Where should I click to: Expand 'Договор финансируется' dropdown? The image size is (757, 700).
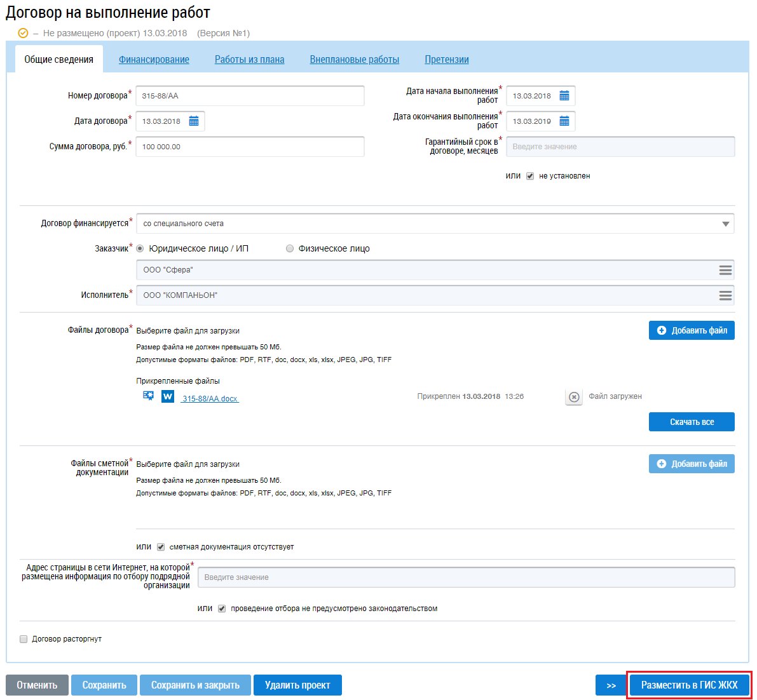[725, 224]
